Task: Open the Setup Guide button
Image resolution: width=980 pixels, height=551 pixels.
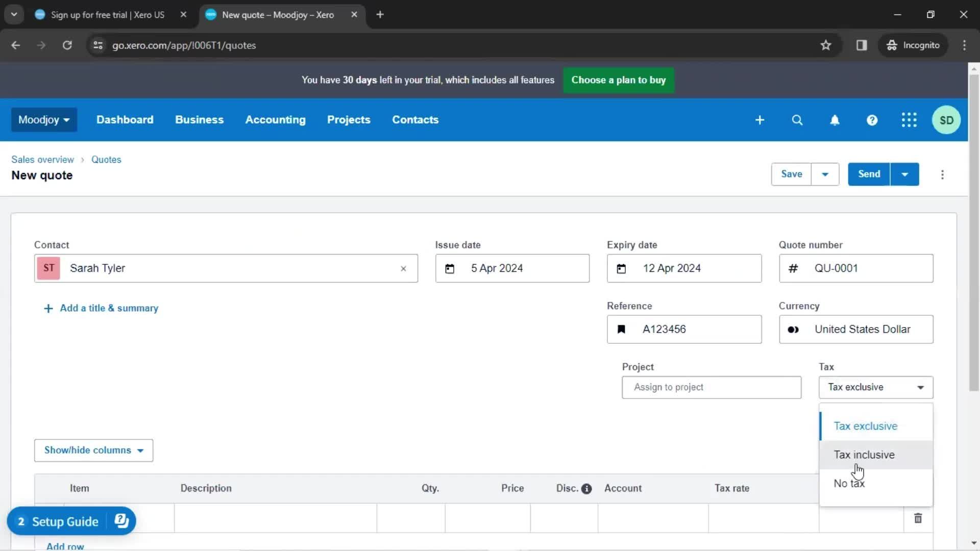Action: pyautogui.click(x=71, y=521)
